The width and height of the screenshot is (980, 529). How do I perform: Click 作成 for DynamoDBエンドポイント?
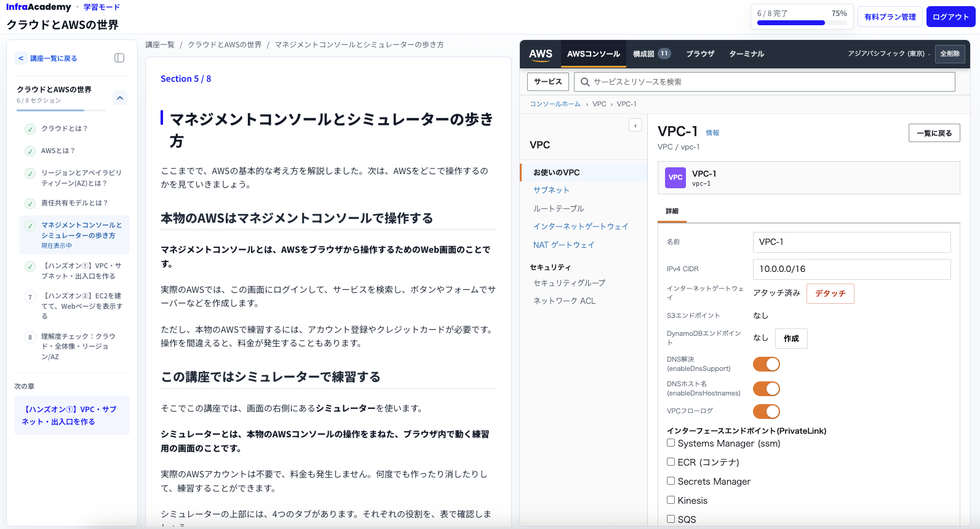tap(791, 338)
